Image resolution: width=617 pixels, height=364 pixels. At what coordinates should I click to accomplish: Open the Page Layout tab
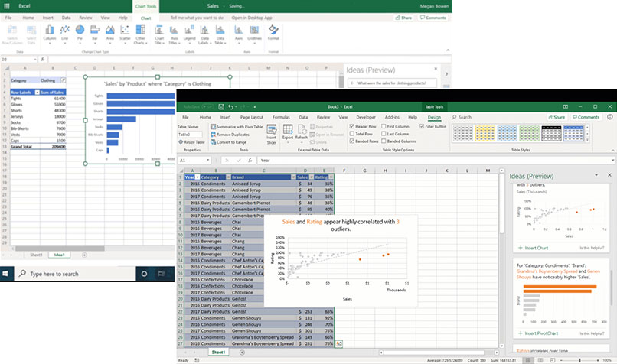point(252,117)
